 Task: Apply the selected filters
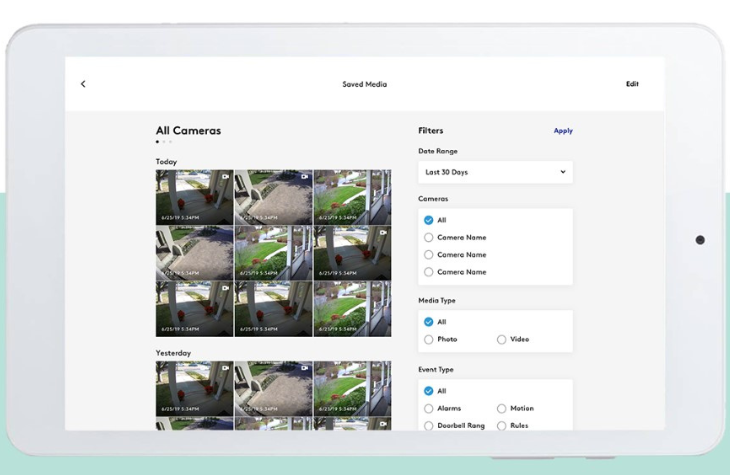pos(563,131)
